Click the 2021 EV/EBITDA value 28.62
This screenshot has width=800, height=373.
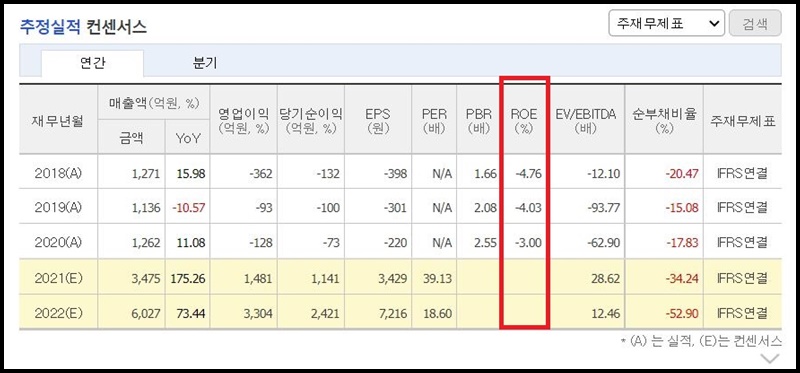tap(606, 279)
